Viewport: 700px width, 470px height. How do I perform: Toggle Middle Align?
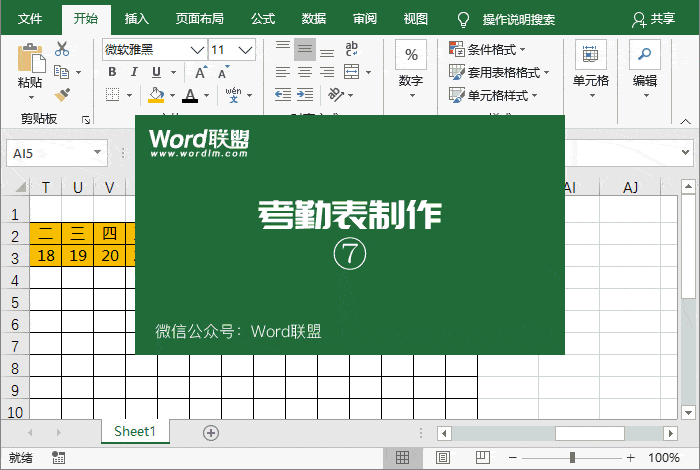point(305,49)
